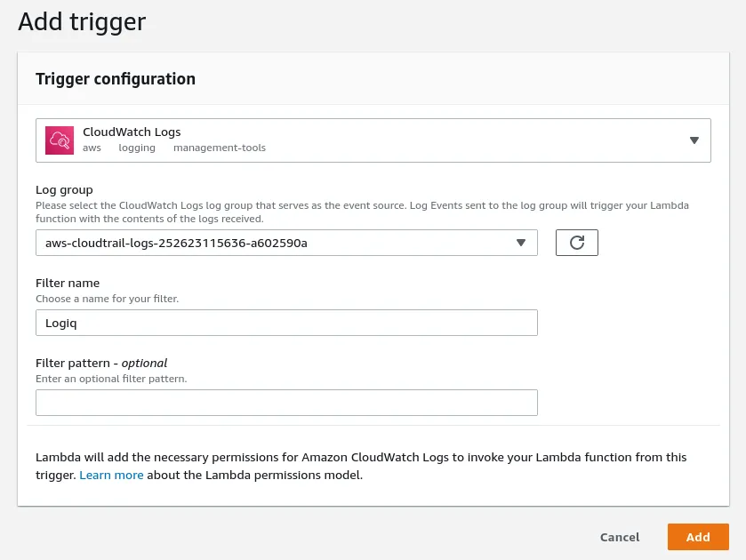Focus the empty Filter pattern input box

click(286, 403)
